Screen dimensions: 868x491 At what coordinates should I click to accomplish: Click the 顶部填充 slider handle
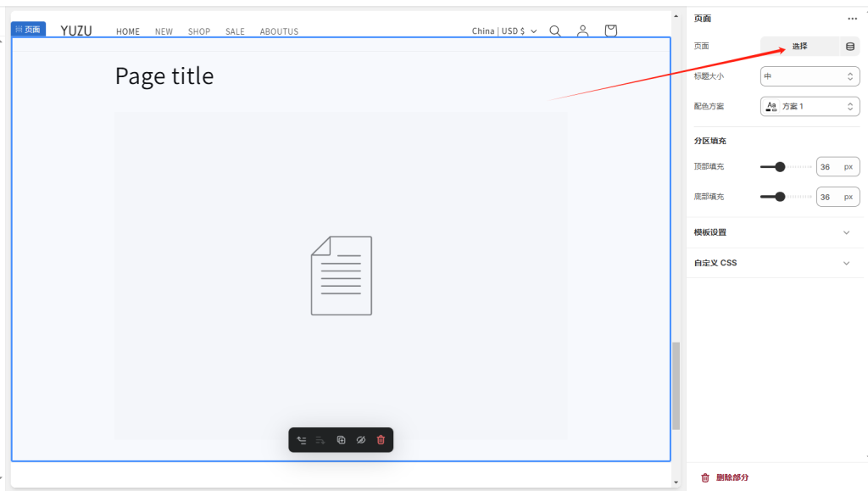click(x=780, y=167)
